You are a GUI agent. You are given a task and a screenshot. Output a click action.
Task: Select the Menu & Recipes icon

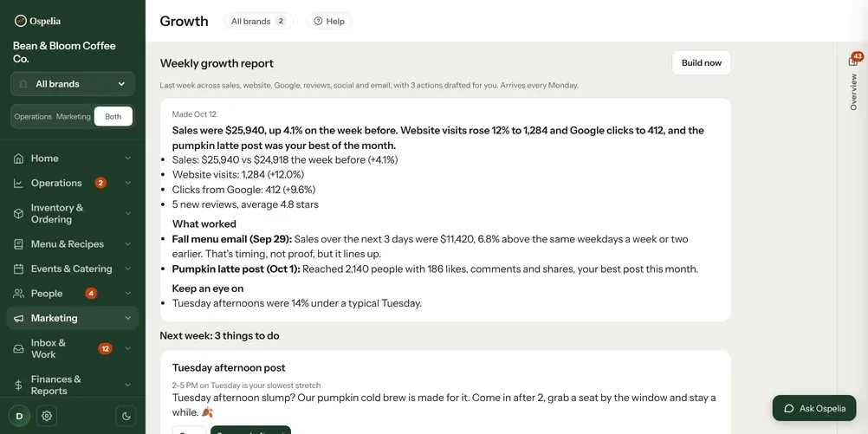click(18, 244)
